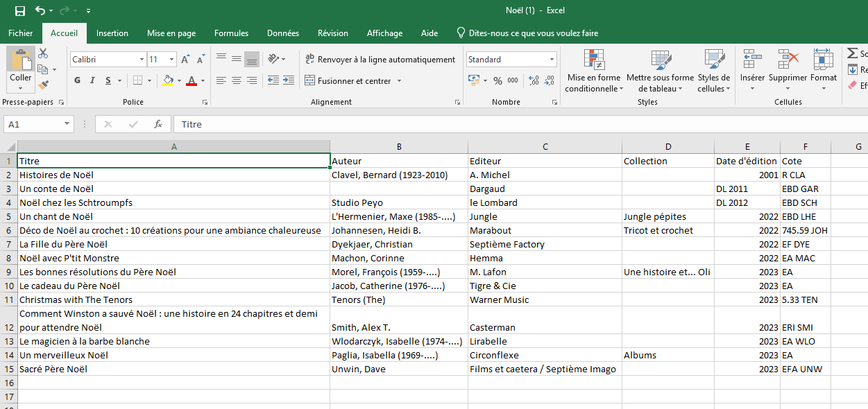The image size is (868, 409).
Task: Toggle italic formatting I
Action: (93, 80)
